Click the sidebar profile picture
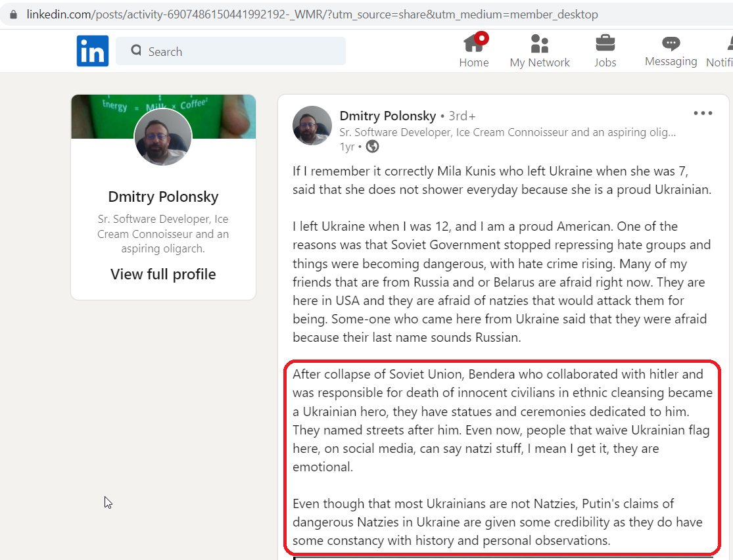The image size is (733, 560). 162,137
